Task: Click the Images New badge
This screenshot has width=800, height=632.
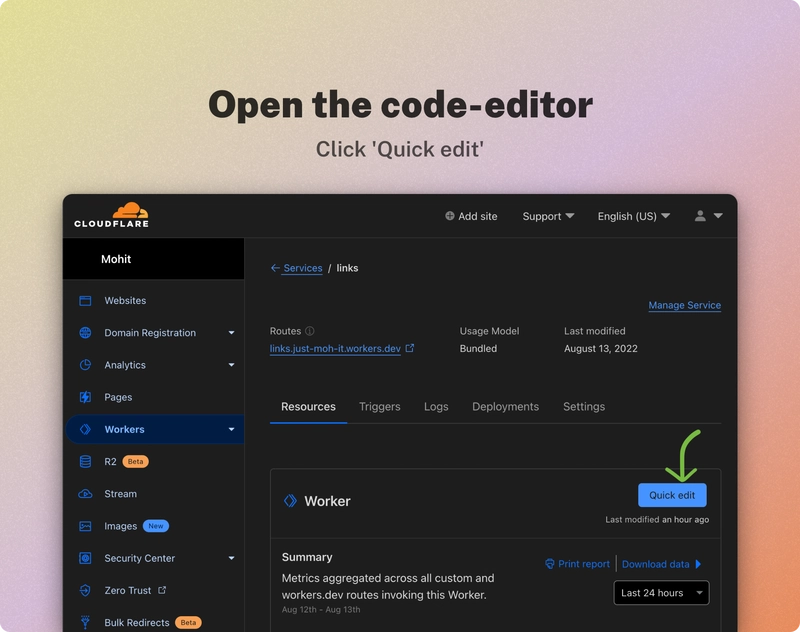Action: coord(156,526)
